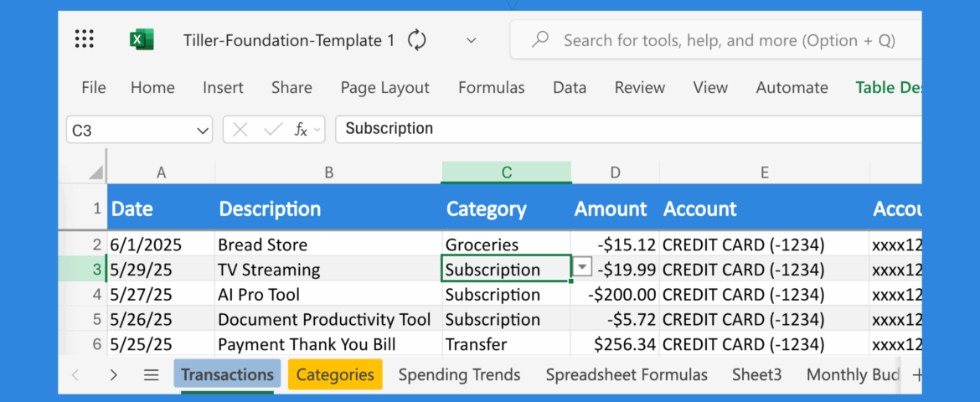Viewport: 980px width, 402px height.
Task: Select the Bread Store cell
Action: click(x=328, y=245)
